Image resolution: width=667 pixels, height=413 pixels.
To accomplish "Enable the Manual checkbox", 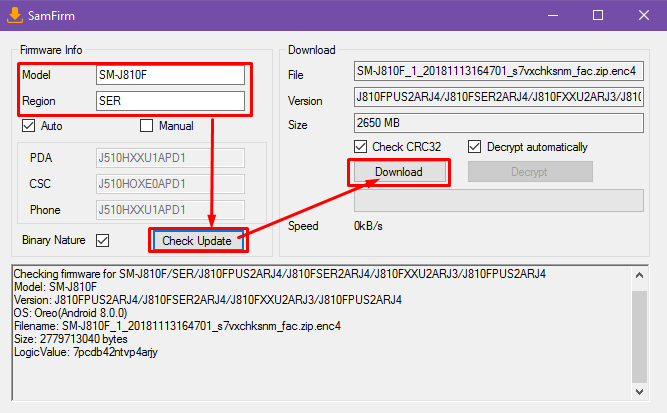I will [x=146, y=126].
